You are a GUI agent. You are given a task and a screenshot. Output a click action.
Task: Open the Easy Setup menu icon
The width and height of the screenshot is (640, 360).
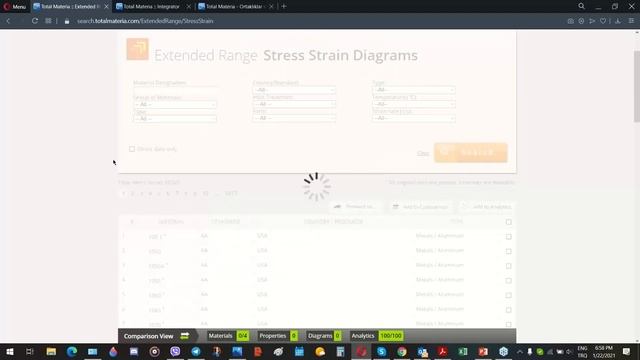point(631,21)
